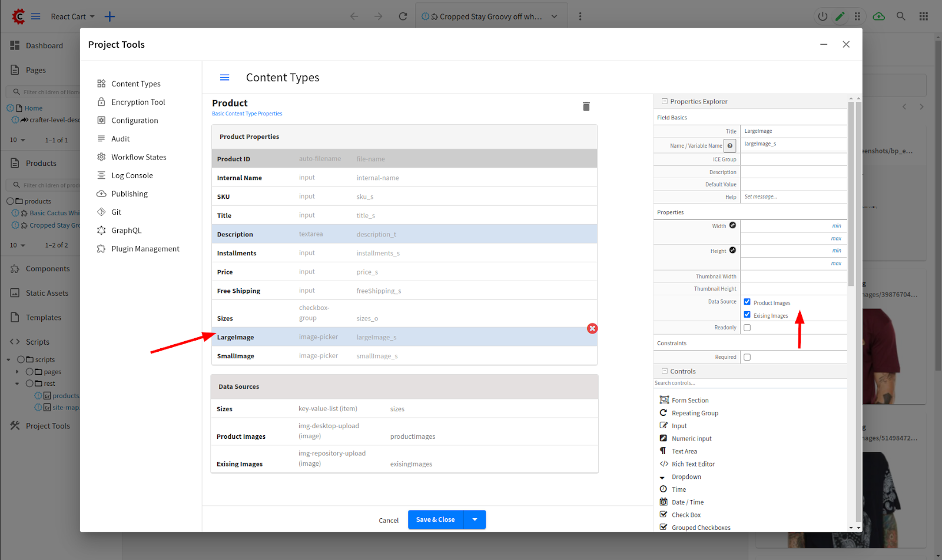The image size is (942, 560).
Task: Click the pencil edit mode icon
Action: [840, 16]
